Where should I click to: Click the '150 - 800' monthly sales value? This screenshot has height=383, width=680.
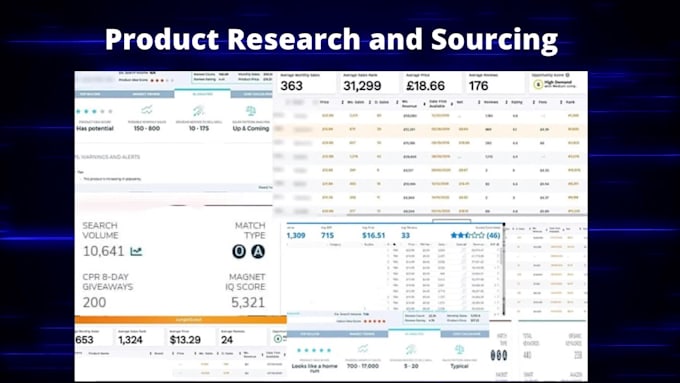pos(147,128)
